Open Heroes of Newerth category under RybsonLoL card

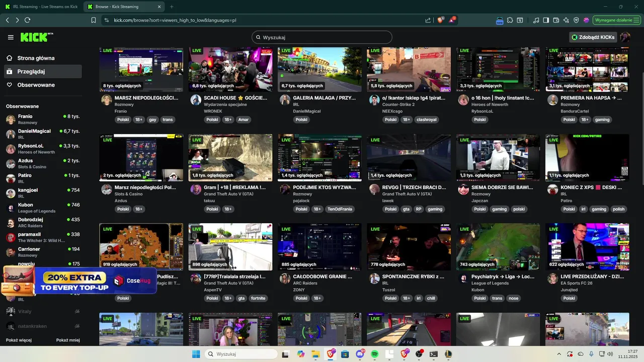point(491,105)
